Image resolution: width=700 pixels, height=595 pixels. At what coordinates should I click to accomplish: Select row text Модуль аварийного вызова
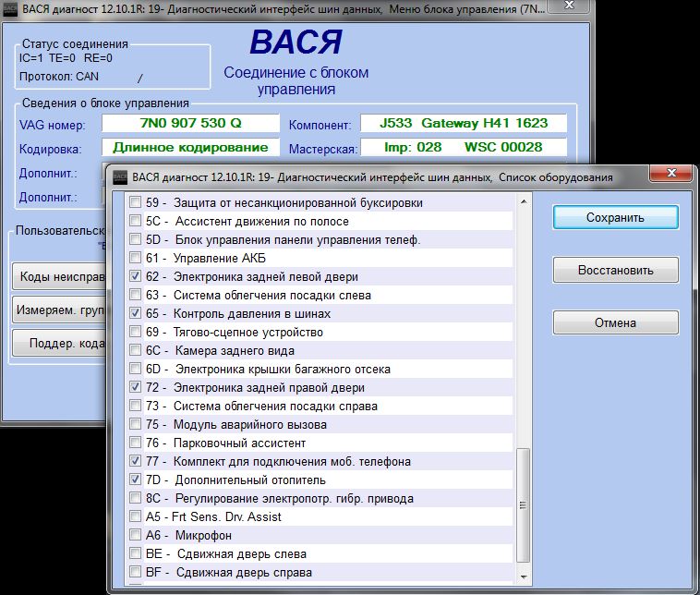click(x=250, y=424)
